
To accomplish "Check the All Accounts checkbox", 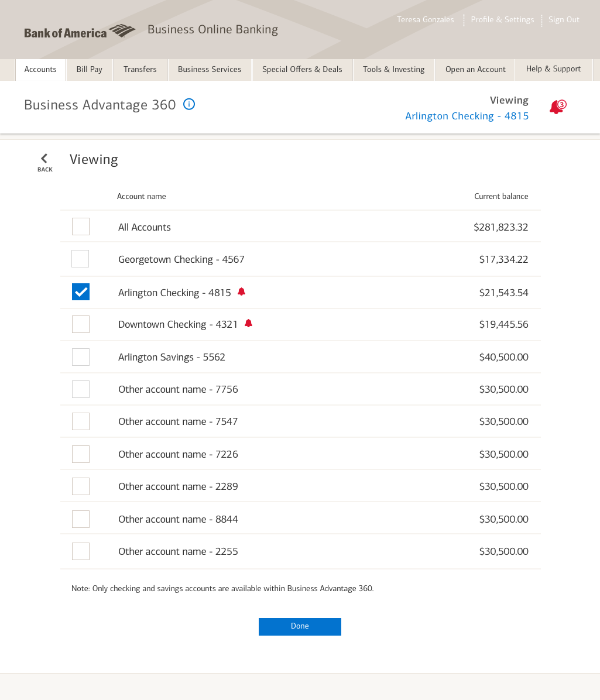I will [x=81, y=227].
